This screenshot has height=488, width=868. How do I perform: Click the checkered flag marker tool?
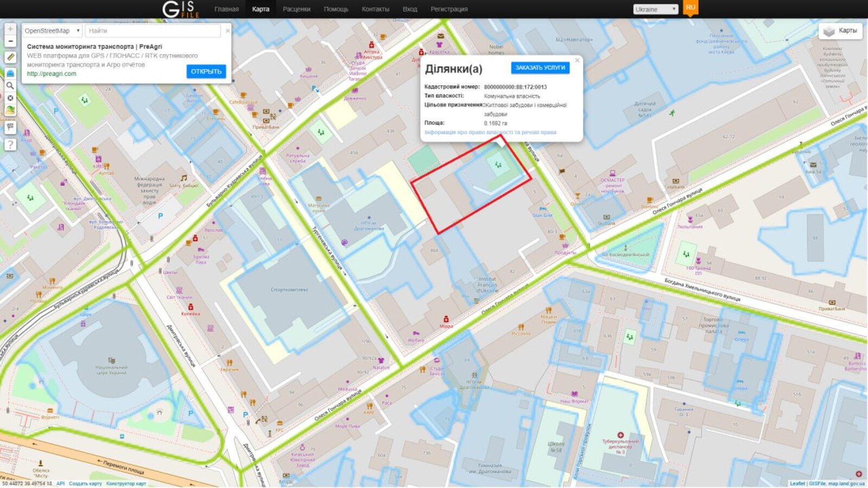click(10, 127)
